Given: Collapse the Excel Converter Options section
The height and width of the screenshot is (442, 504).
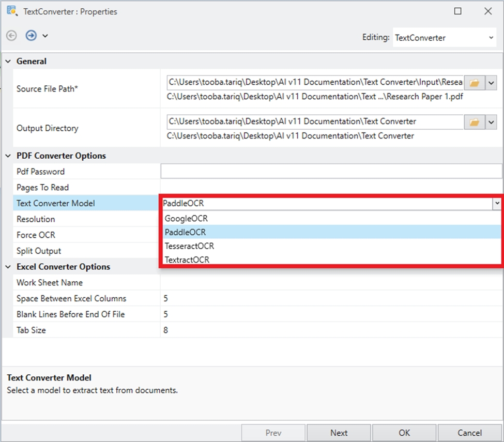Looking at the screenshot, I should coord(8,267).
